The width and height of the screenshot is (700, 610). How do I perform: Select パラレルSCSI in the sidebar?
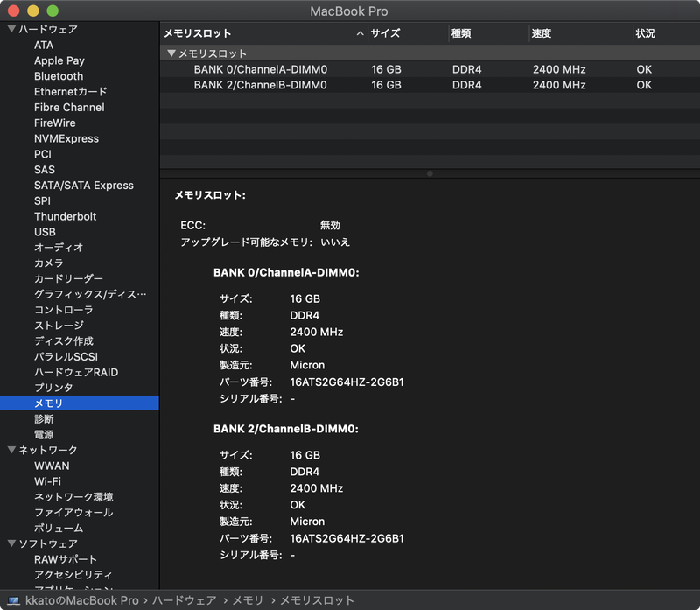click(66, 357)
